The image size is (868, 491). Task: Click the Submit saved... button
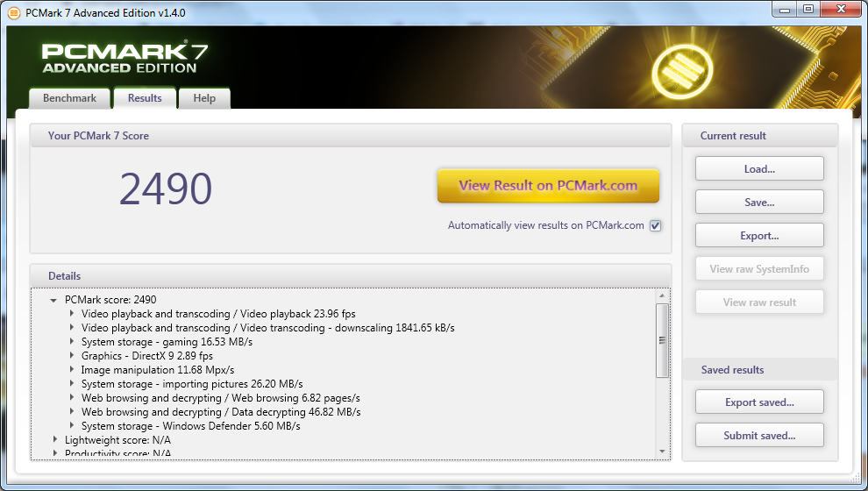click(x=759, y=435)
